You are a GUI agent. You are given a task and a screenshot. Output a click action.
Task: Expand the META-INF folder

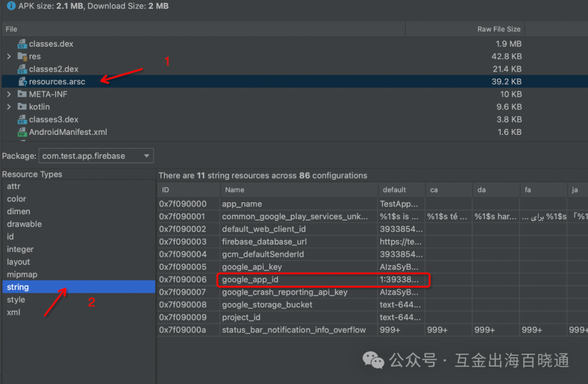click(x=9, y=94)
